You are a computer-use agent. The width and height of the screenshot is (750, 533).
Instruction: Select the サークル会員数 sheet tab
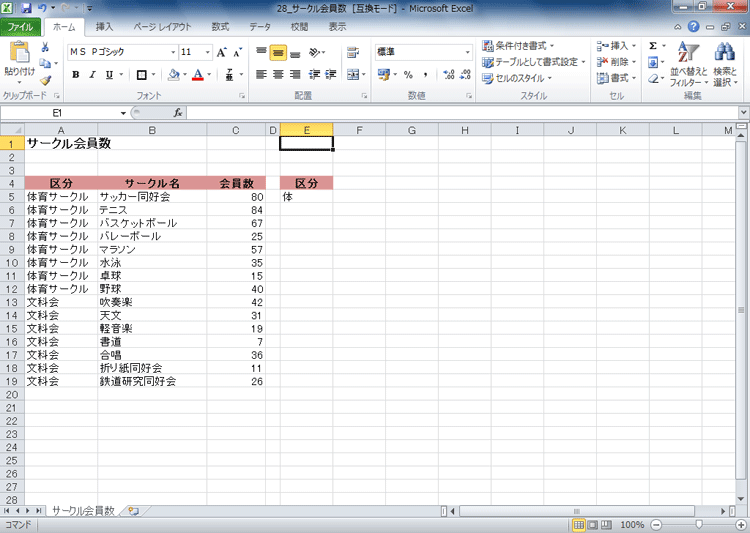pyautogui.click(x=83, y=511)
